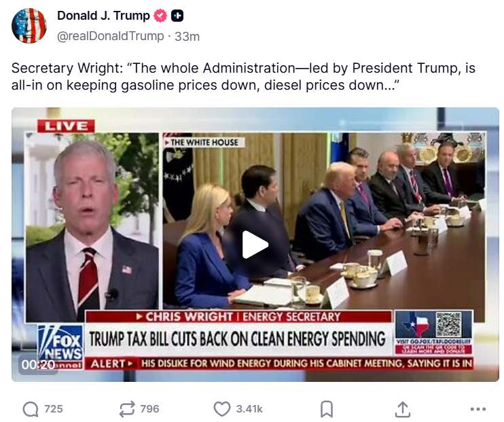Click the QR code in video frame
The image size is (504, 422).
coord(449,324)
